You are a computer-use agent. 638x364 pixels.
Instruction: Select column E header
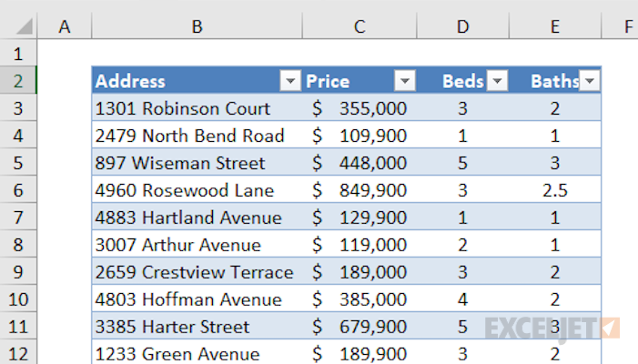click(555, 27)
